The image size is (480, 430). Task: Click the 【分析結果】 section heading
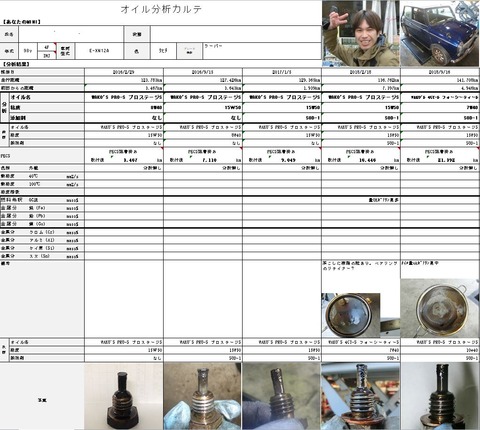16,64
